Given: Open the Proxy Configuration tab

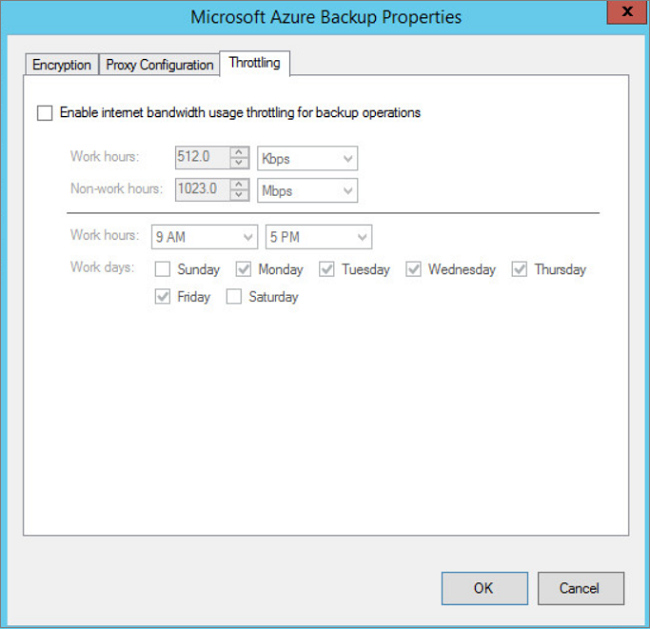Looking at the screenshot, I should (x=160, y=64).
